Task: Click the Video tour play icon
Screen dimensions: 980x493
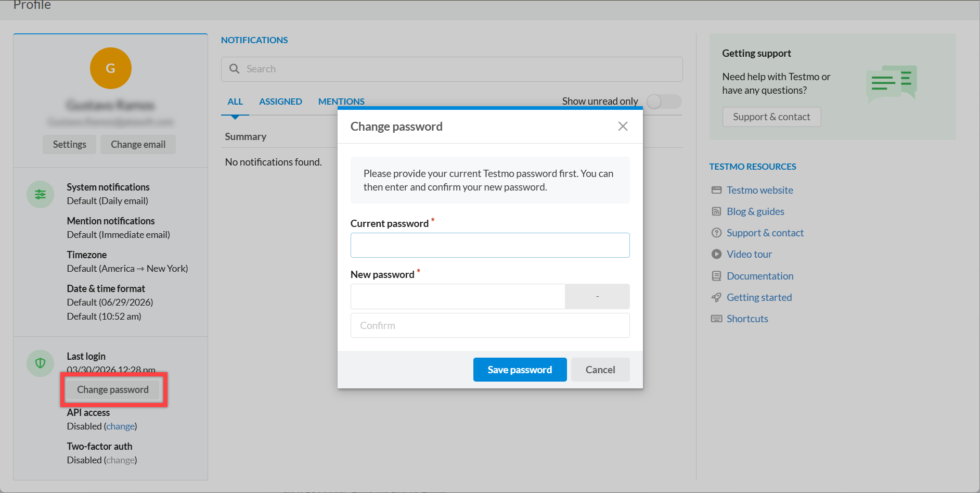Action: [x=716, y=254]
